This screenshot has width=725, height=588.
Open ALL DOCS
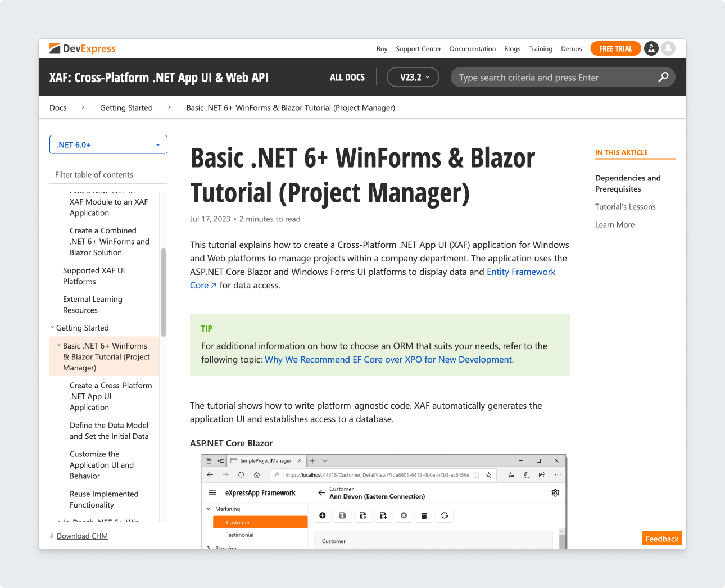[x=347, y=78]
